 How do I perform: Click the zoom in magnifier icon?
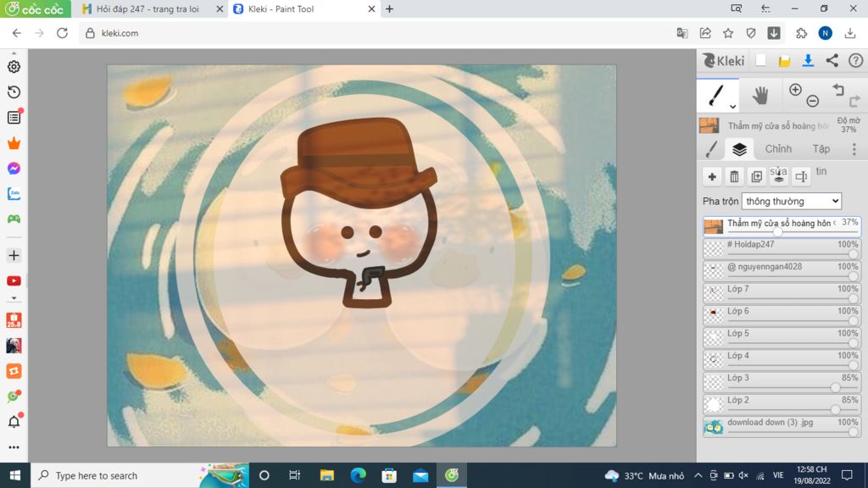pos(795,90)
